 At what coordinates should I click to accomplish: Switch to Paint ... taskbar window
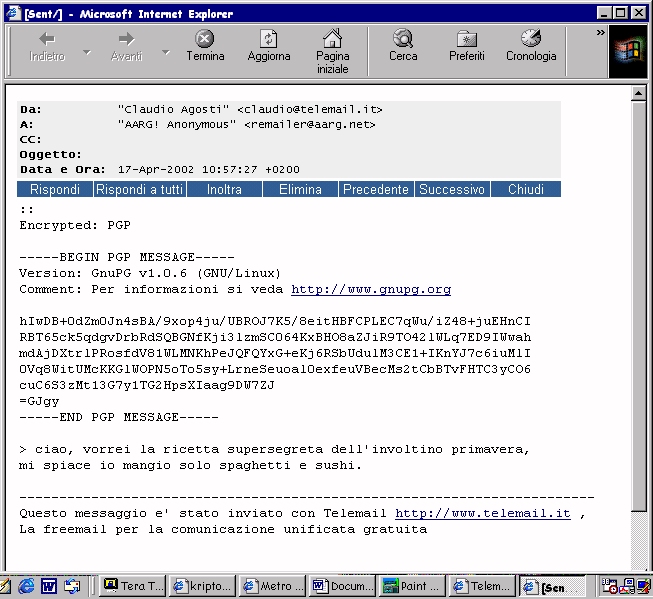coord(413,586)
